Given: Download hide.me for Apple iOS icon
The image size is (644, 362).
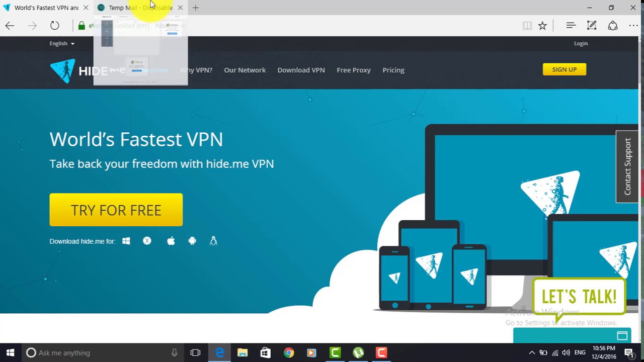Looking at the screenshot, I should pyautogui.click(x=171, y=241).
